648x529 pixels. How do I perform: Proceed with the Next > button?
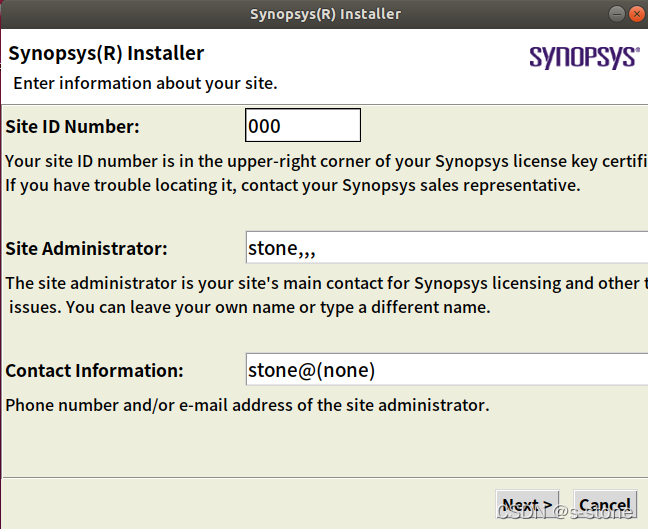(527, 505)
